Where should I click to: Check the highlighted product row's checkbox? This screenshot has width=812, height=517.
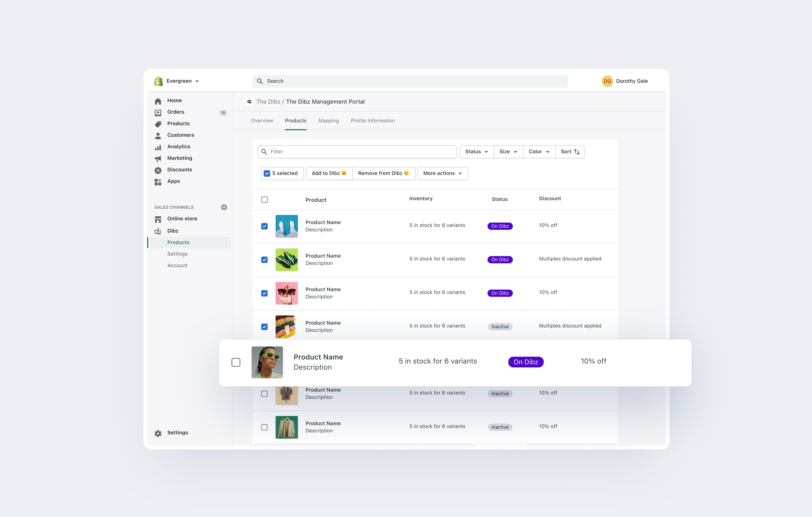pyautogui.click(x=236, y=362)
